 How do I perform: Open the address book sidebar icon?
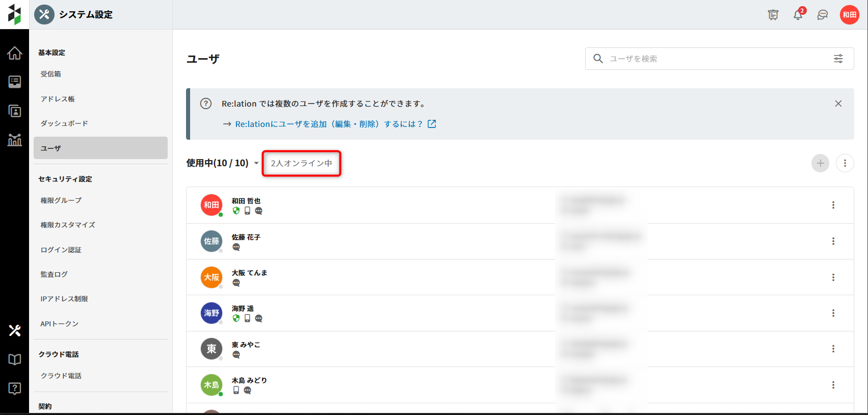(14, 111)
